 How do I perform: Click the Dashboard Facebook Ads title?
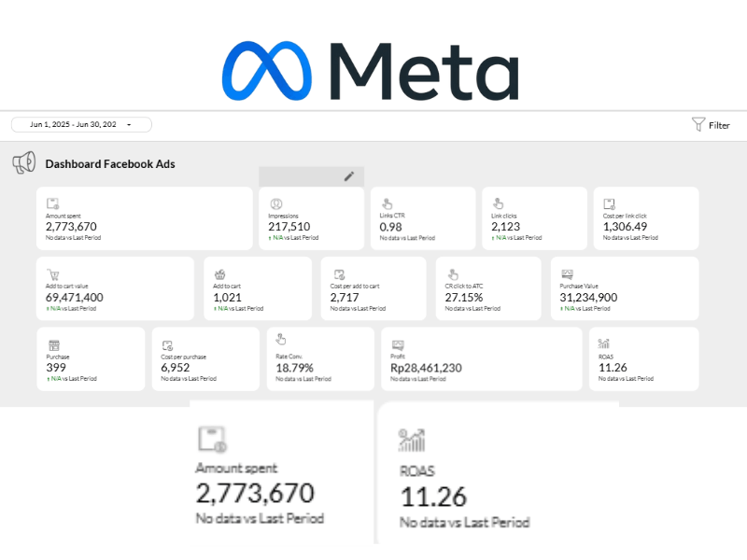pyautogui.click(x=110, y=164)
